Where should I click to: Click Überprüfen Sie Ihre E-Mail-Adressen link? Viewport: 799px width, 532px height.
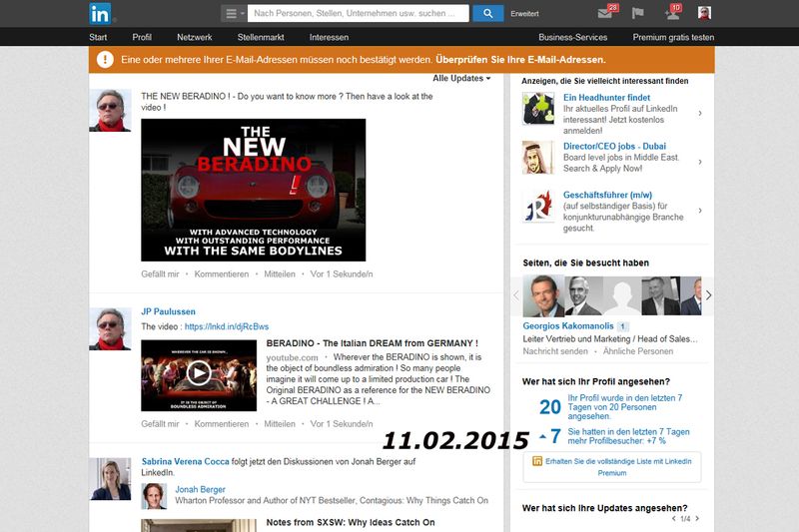(x=520, y=60)
